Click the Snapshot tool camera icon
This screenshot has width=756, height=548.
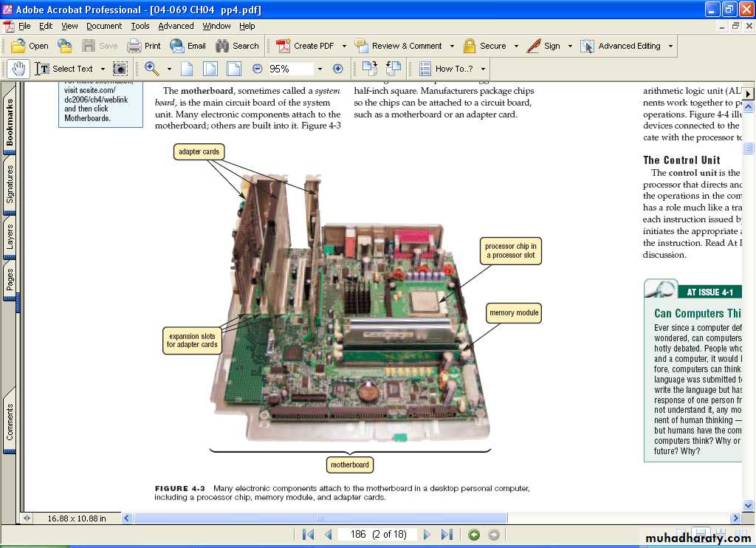[x=120, y=69]
